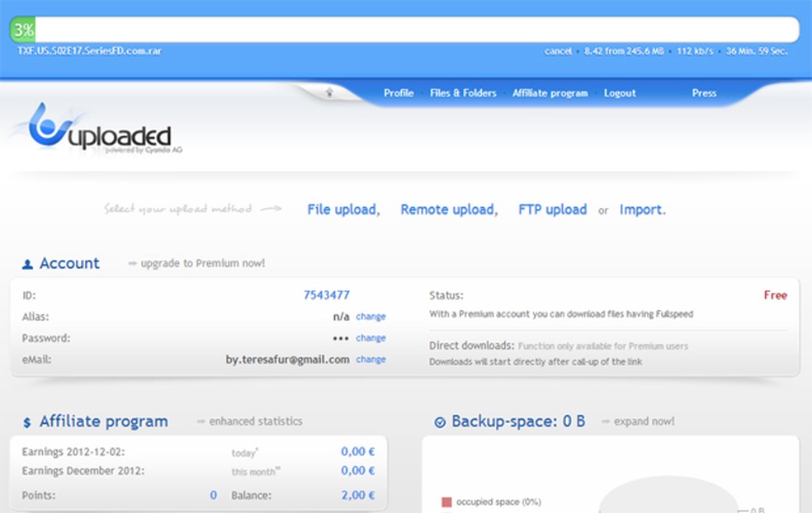Image resolution: width=812 pixels, height=513 pixels.
Task: Open the Press link
Action: tap(704, 93)
